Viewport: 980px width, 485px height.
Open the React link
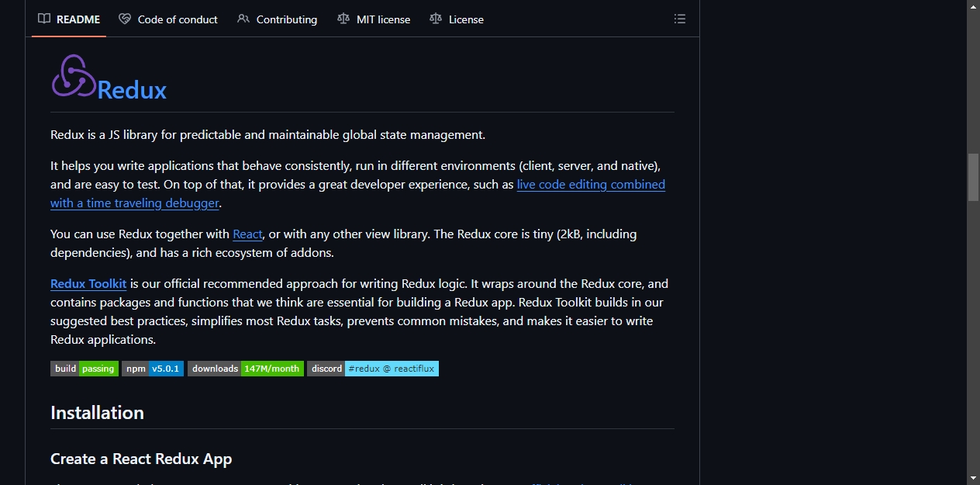pos(247,234)
